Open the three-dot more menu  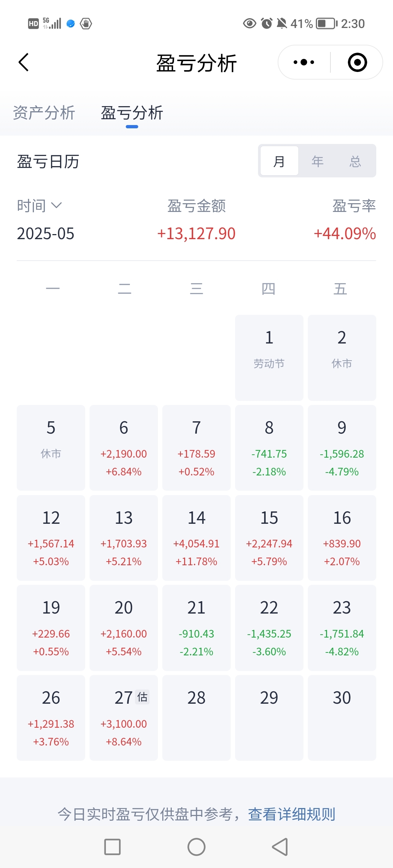(x=304, y=62)
